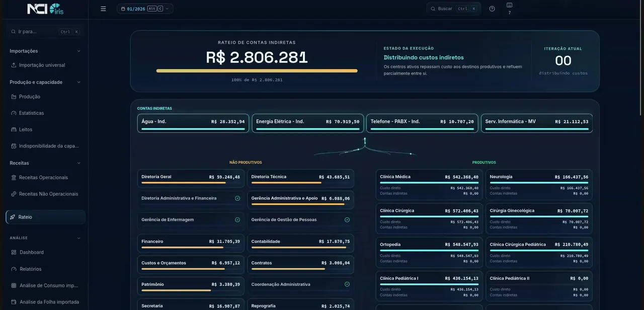The height and width of the screenshot is (310, 644).
Task: Click Gerência de Gestão de Pessoas check icon
Action: tap(347, 220)
